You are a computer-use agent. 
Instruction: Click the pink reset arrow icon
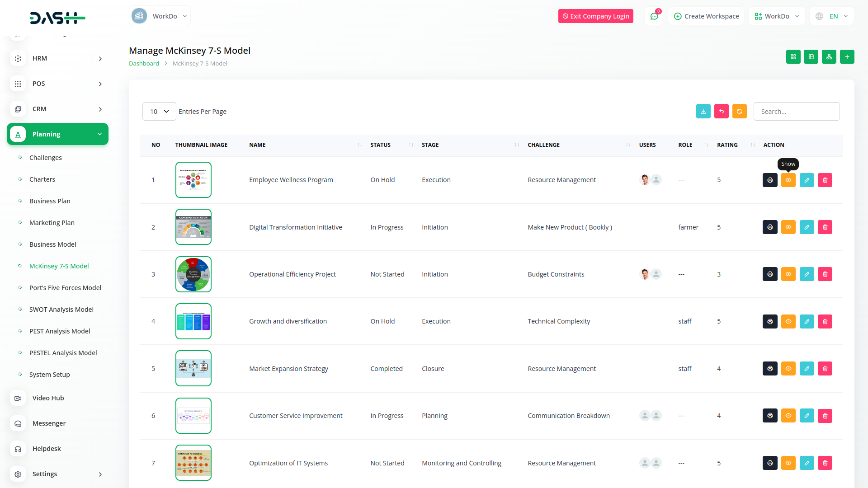[721, 112]
